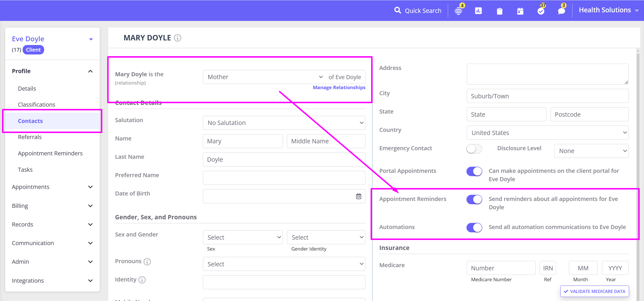Open Classifications in the sidebar
644x301 pixels.
click(x=36, y=105)
